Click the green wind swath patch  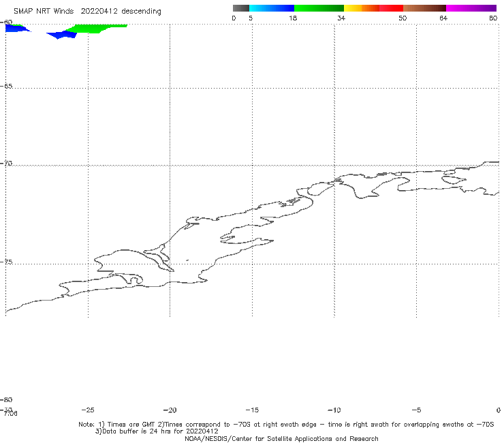(97, 29)
